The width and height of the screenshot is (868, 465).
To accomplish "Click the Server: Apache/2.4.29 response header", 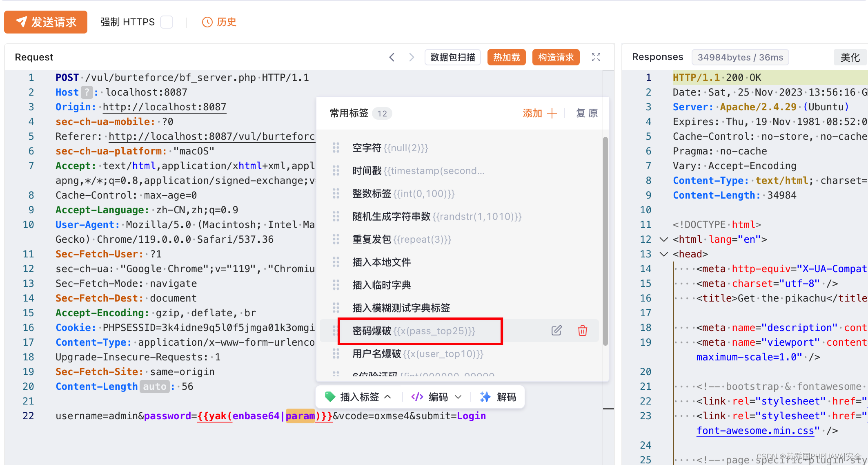I will (761, 107).
